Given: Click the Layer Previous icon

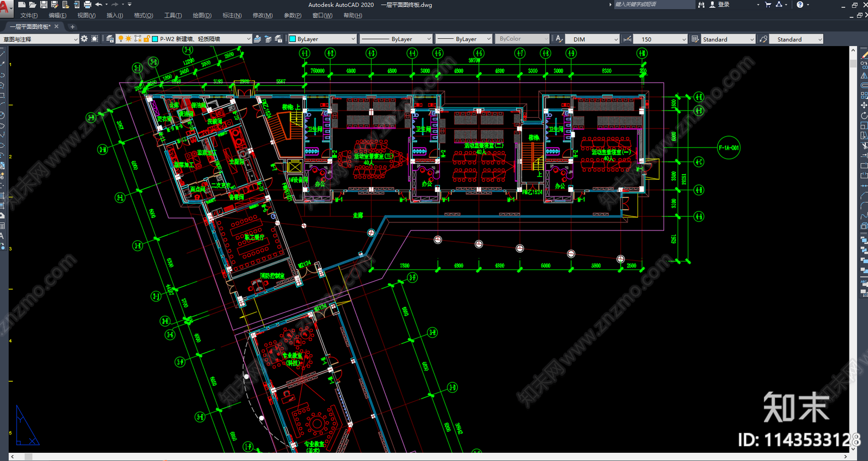Looking at the screenshot, I should click(268, 39).
